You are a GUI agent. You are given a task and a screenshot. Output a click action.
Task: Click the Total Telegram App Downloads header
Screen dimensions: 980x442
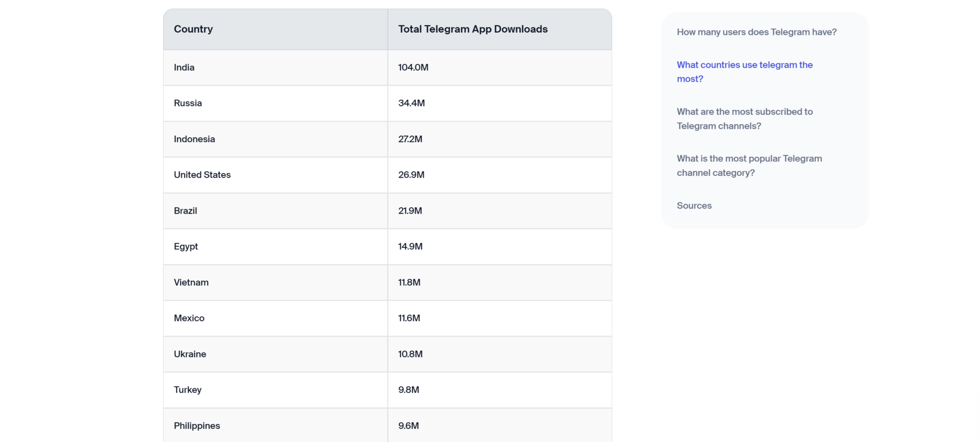pos(473,29)
